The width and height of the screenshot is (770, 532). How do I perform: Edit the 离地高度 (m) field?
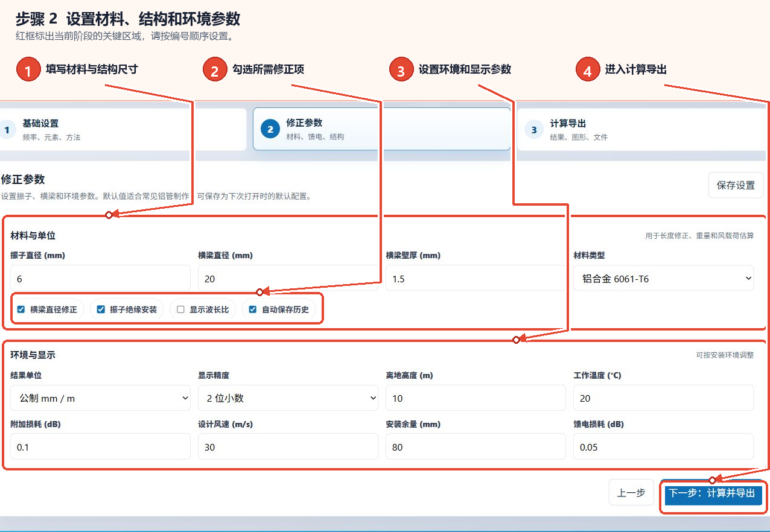tap(476, 398)
